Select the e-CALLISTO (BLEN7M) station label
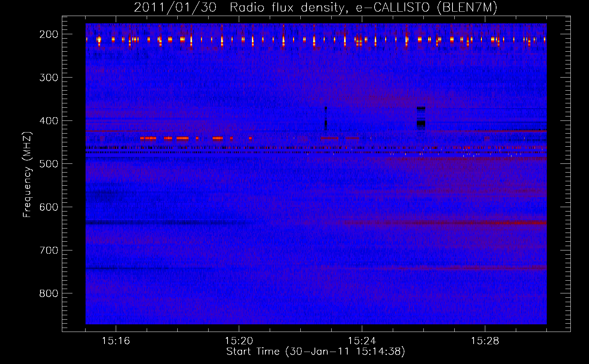Image resolution: width=589 pixels, height=364 pixels. (x=426, y=8)
